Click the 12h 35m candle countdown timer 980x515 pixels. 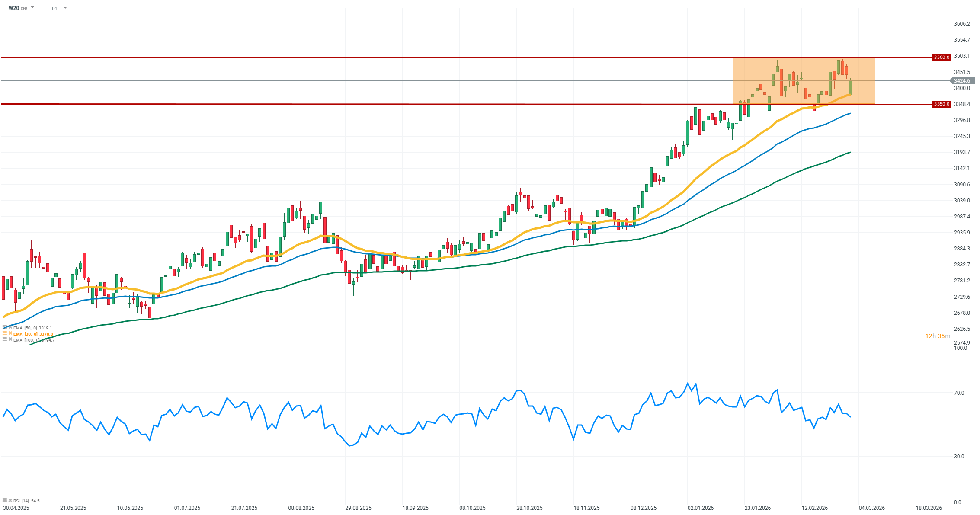point(938,336)
